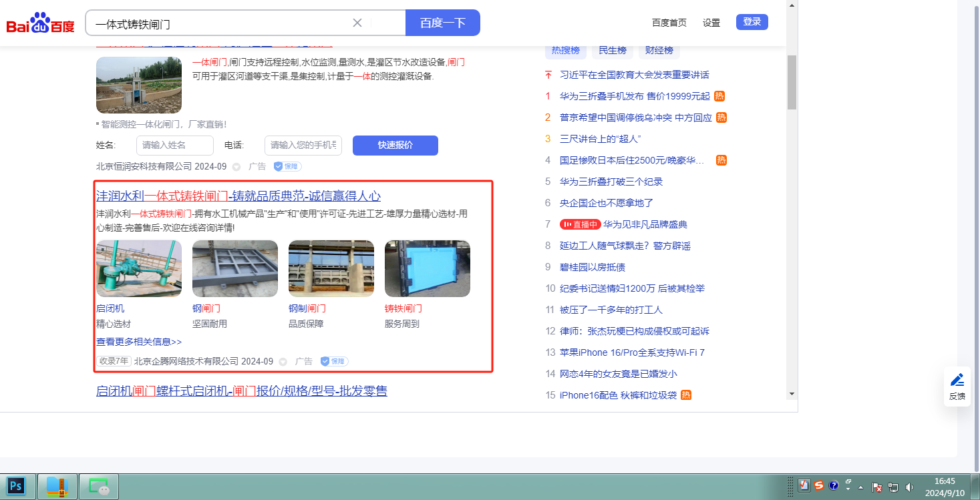Open hot search 苹果iPhone 16/Pro全系支持Wi-Fi 7
Image resolution: width=980 pixels, height=500 pixels.
pos(632,352)
